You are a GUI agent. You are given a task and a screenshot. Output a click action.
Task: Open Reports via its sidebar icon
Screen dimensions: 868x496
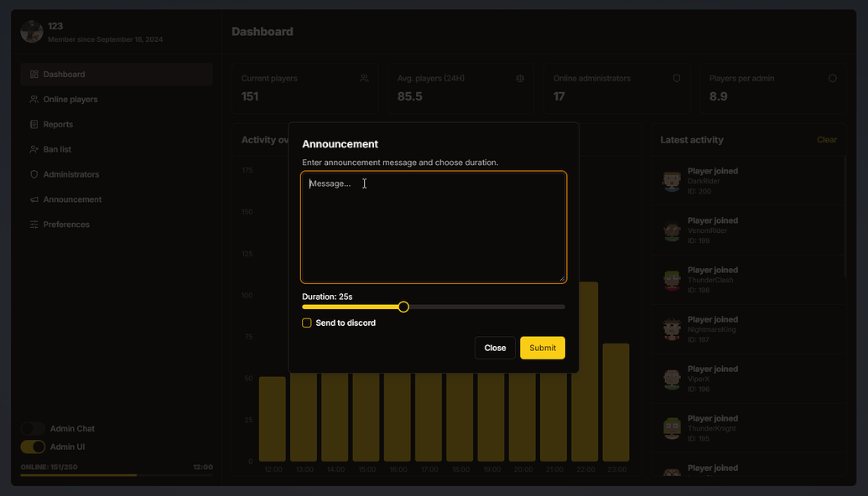33,124
